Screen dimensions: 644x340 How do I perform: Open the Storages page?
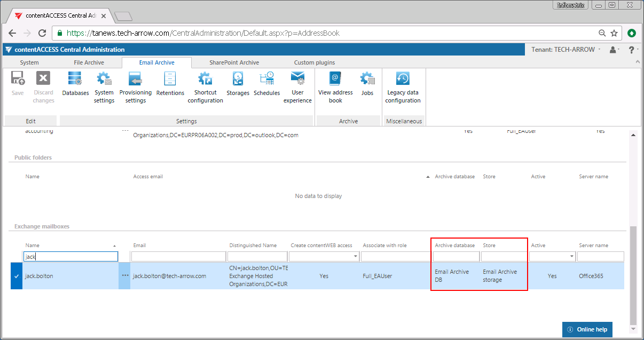tap(238, 84)
